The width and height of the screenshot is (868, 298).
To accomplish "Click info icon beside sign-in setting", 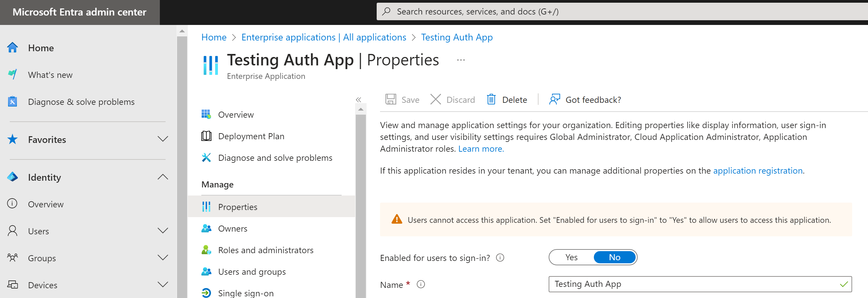I will (500, 258).
